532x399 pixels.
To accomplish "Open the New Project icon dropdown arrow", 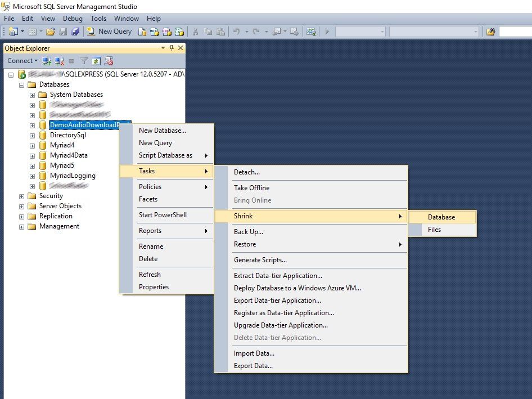I will coord(22,32).
